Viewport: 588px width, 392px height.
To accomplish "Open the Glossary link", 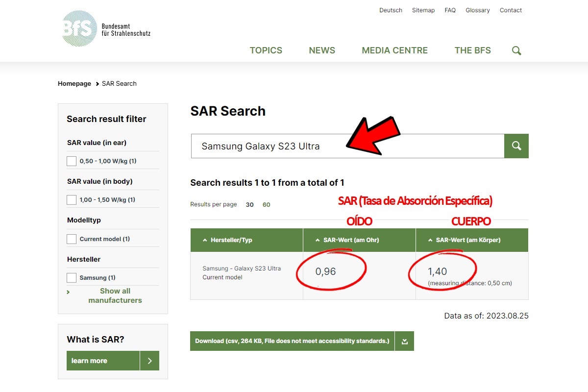I will (478, 10).
